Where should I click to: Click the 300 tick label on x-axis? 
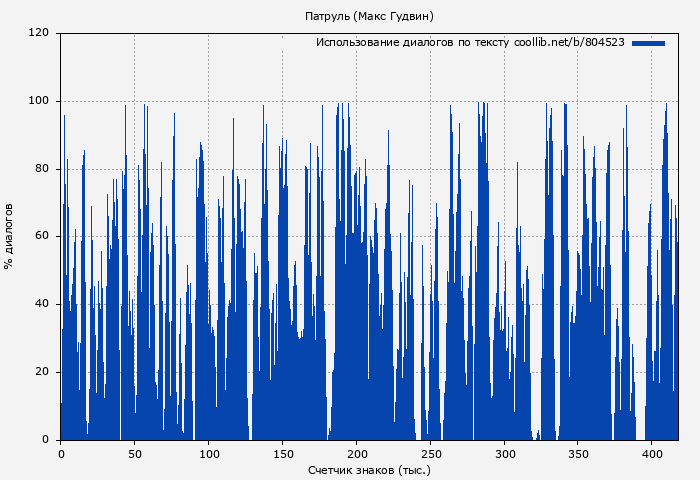tap(505, 454)
